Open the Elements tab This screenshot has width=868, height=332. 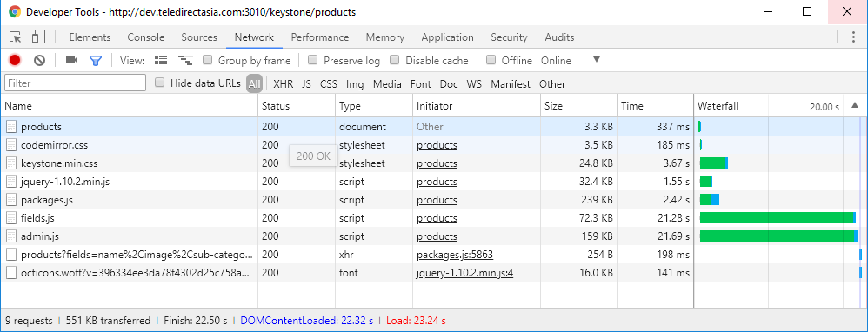[90, 37]
